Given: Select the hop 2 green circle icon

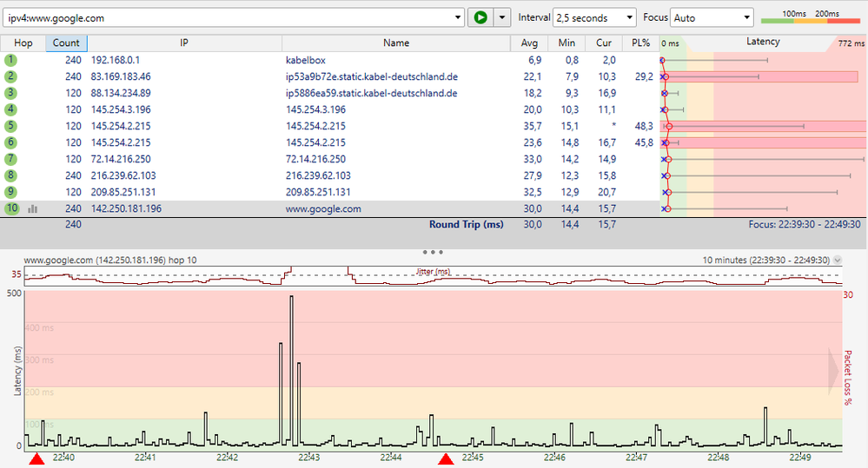Looking at the screenshot, I should click(10, 76).
